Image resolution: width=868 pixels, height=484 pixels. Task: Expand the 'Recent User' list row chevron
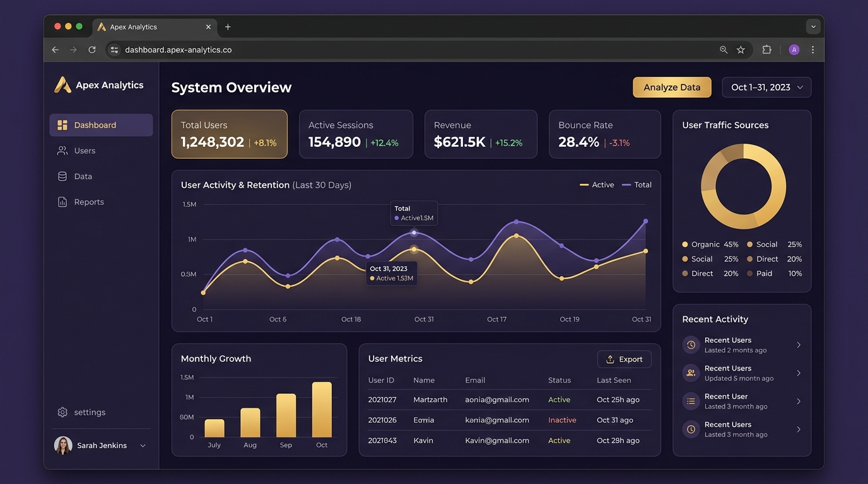pos(799,401)
